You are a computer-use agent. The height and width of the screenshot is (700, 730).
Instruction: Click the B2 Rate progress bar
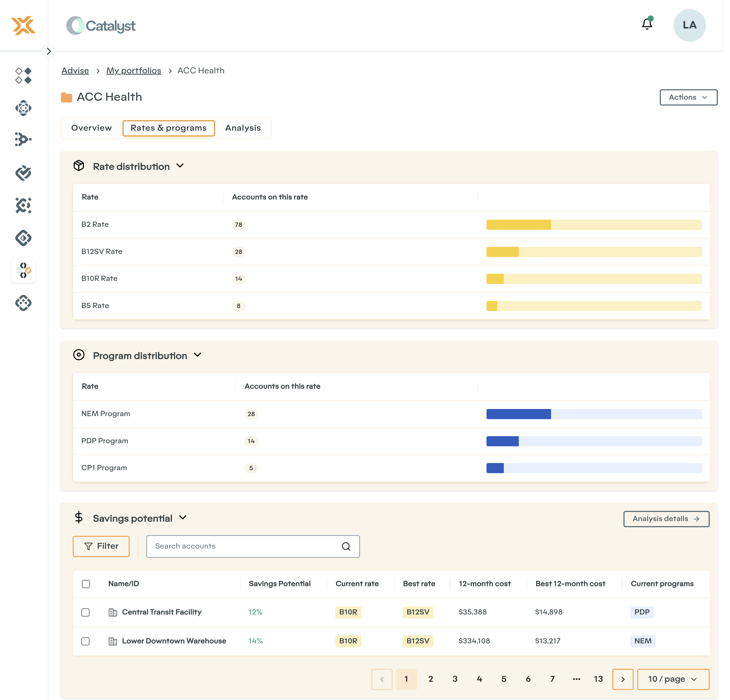coord(594,225)
